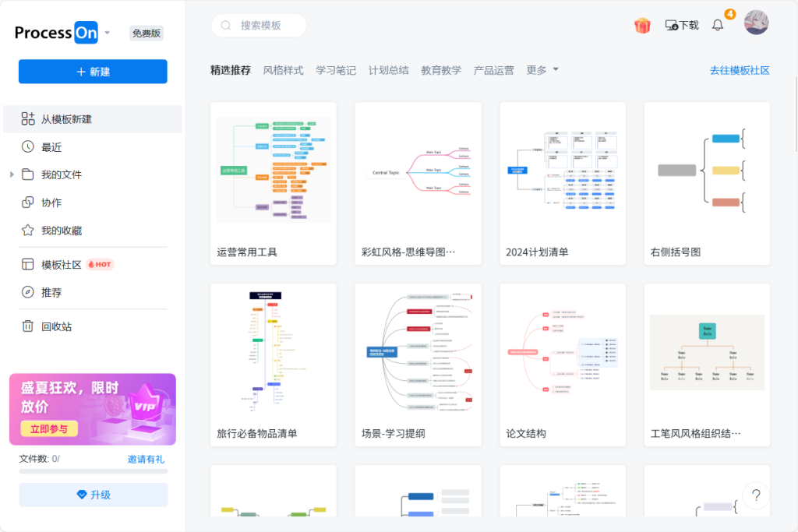Image resolution: width=798 pixels, height=532 pixels.
Task: Click the page vertical scrollbar thumb
Action: 796,115
